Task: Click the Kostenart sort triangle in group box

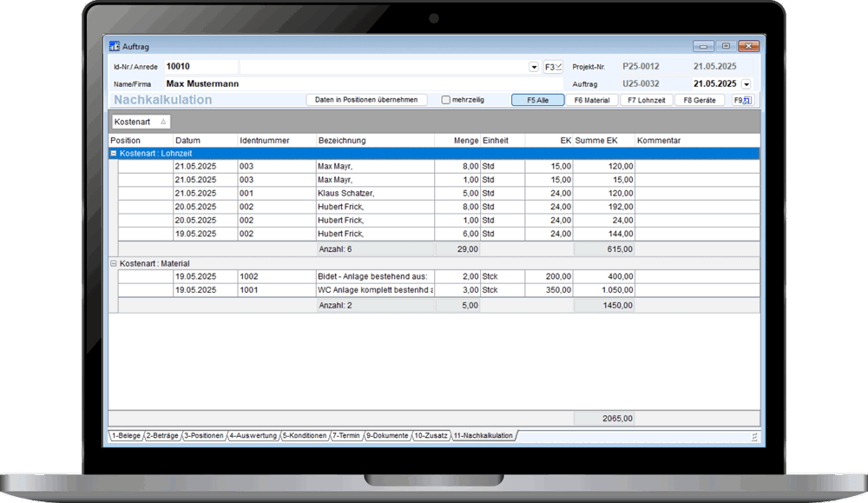Action: pyautogui.click(x=163, y=122)
